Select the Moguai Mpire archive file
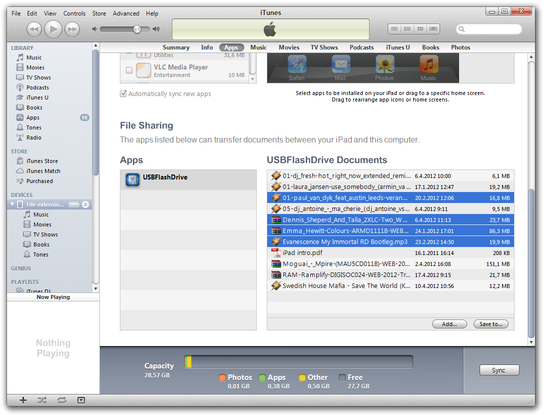This screenshot has width=544, height=415. coord(391,264)
